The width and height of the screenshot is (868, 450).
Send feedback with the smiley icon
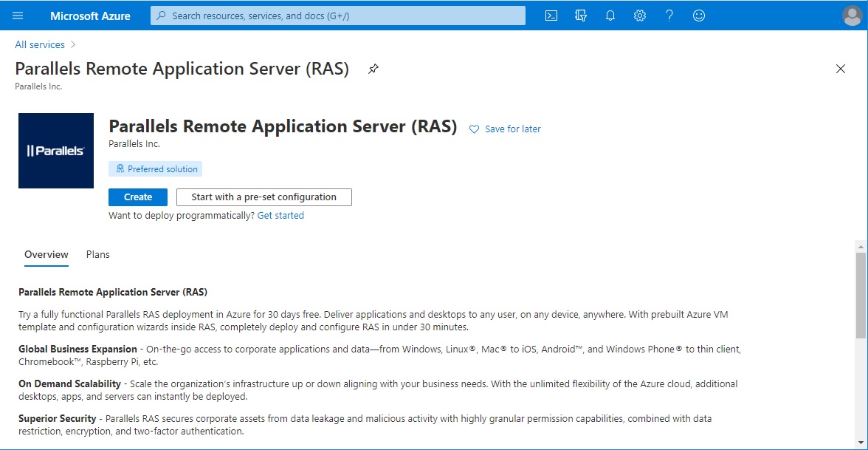(698, 15)
